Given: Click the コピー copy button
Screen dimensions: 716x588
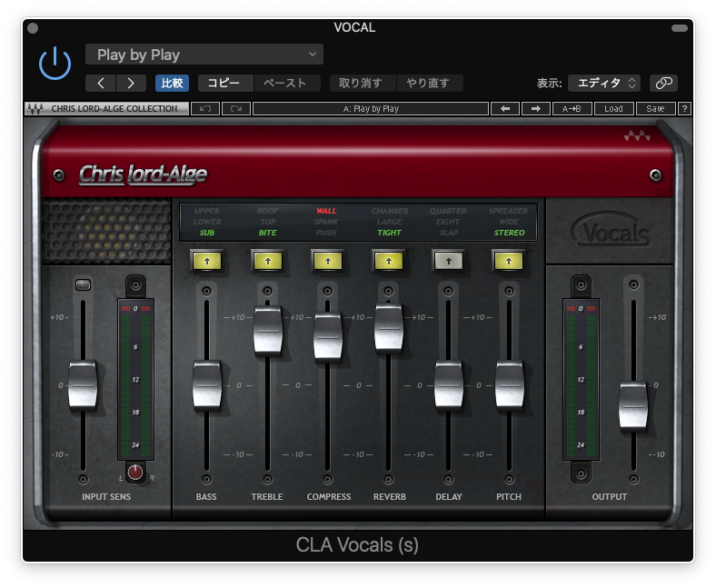Looking at the screenshot, I should click(225, 83).
